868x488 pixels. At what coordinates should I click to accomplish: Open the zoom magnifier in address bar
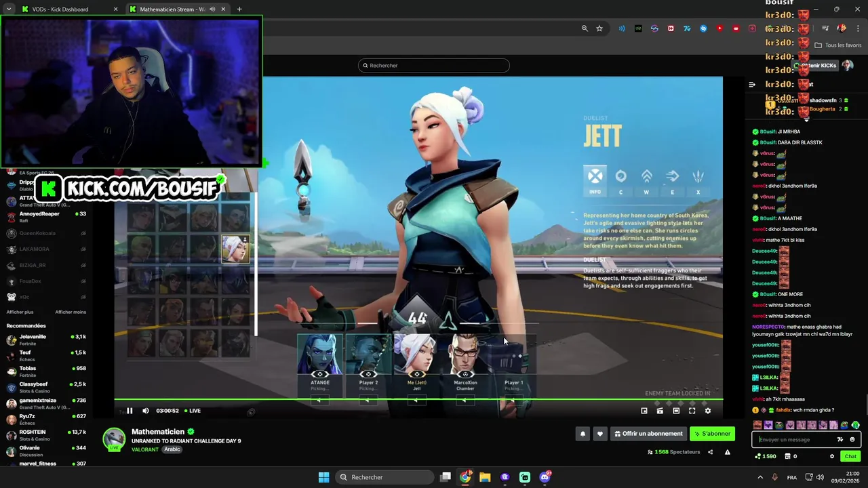[x=585, y=28]
